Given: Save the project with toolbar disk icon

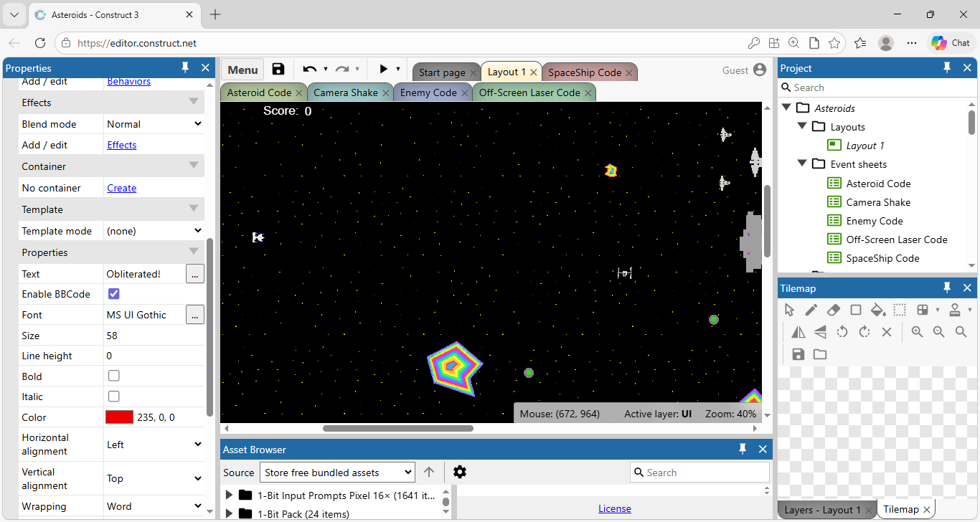Looking at the screenshot, I should pyautogui.click(x=278, y=70).
